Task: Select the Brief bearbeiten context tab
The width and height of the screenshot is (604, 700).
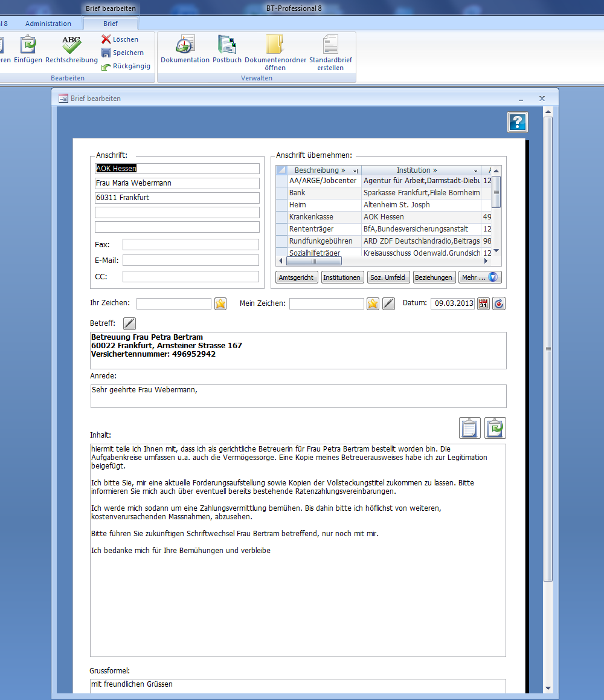Action: [x=111, y=8]
